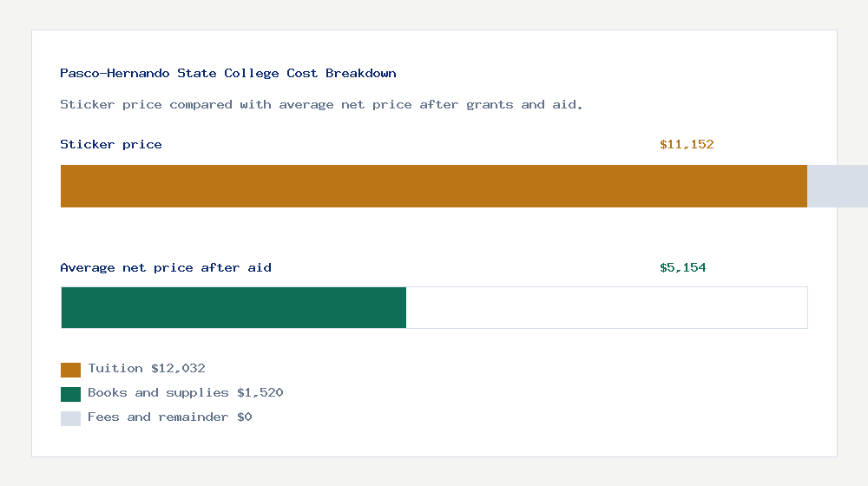Click the subtitle about sticker versus net price

tap(321, 105)
